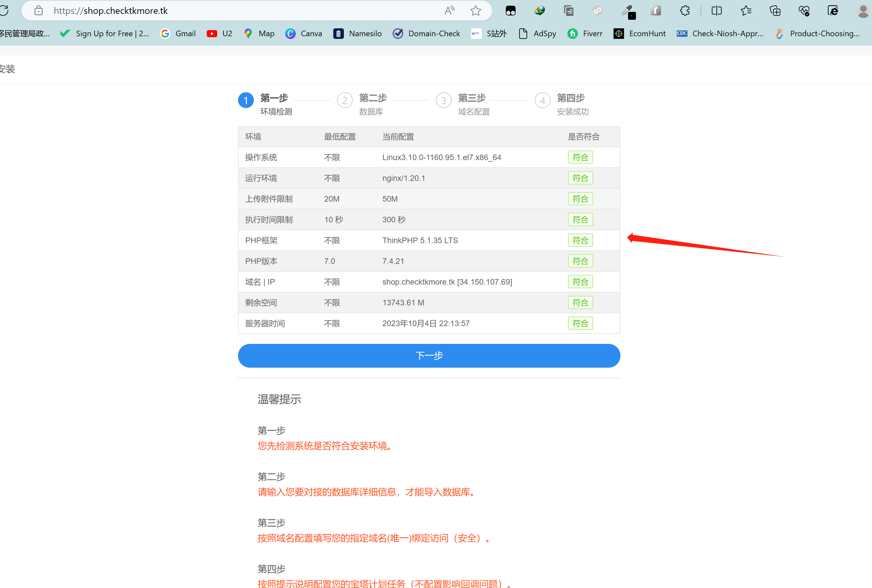This screenshot has height=588, width=872.
Task: Click 符合 badge in PHP版本 row
Action: [x=580, y=261]
